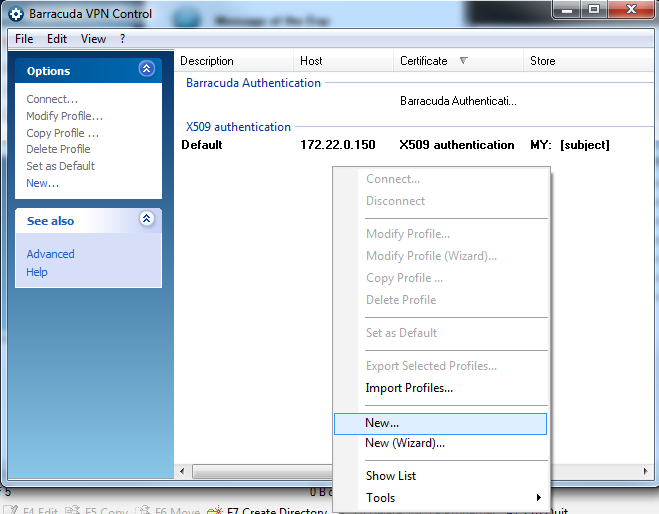Click the Barracuda VPN Control title bar icon
659x514 pixels.
tap(16, 14)
